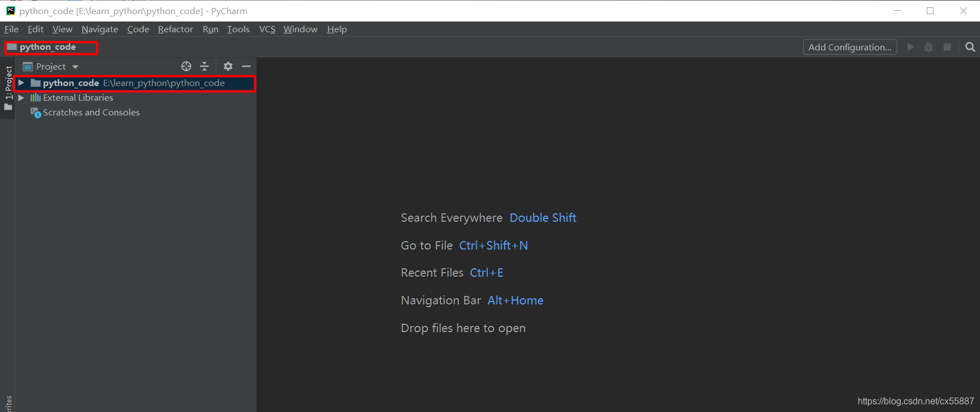Open the Tools menu
This screenshot has height=412, width=980.
point(238,29)
